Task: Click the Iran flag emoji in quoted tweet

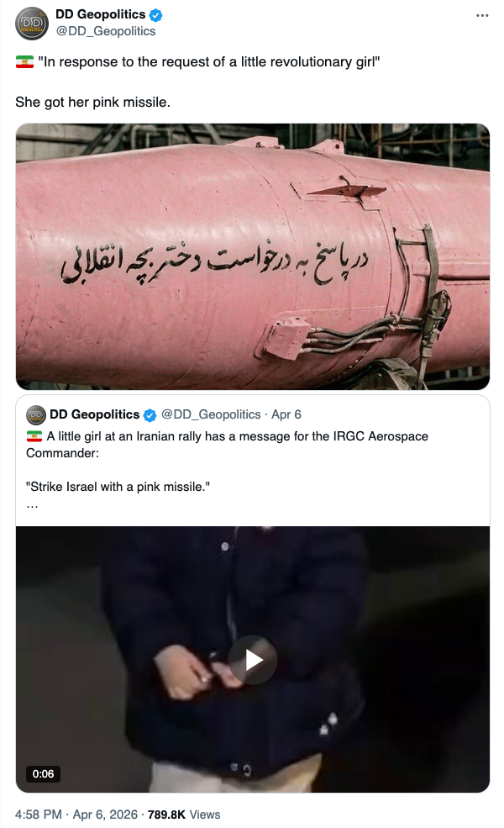Action: (x=34, y=437)
